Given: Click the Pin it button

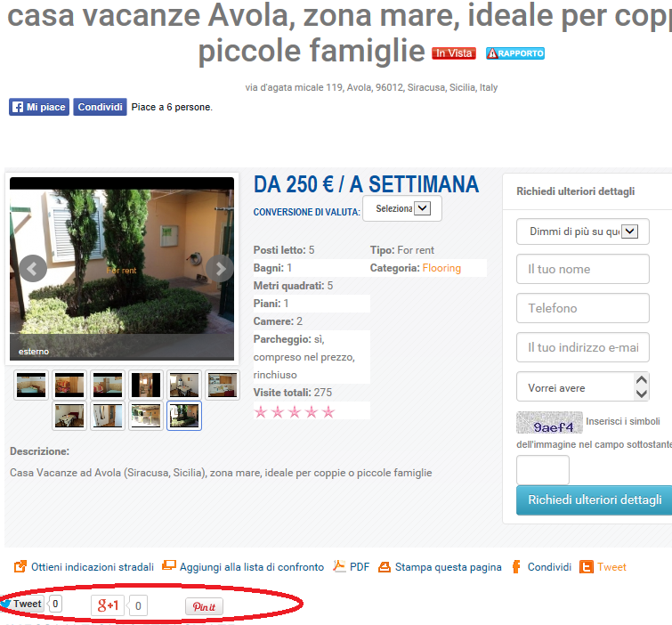Looking at the screenshot, I should [204, 606].
